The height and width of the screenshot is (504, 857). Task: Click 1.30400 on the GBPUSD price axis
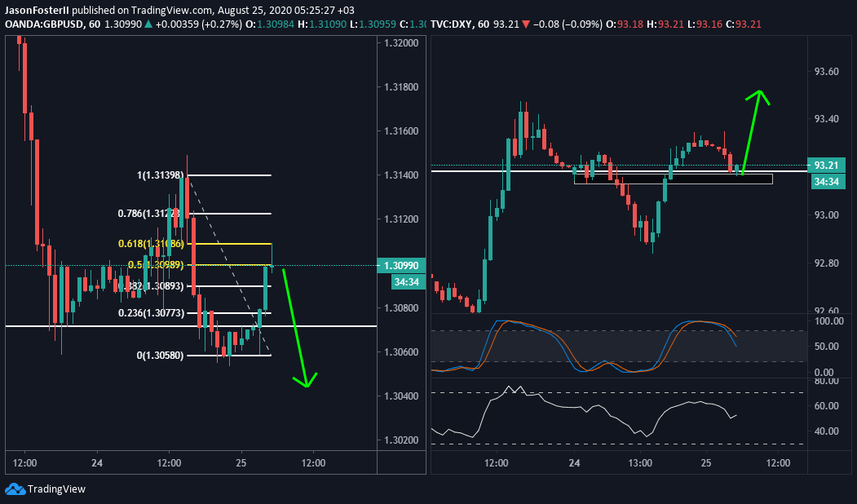point(401,396)
